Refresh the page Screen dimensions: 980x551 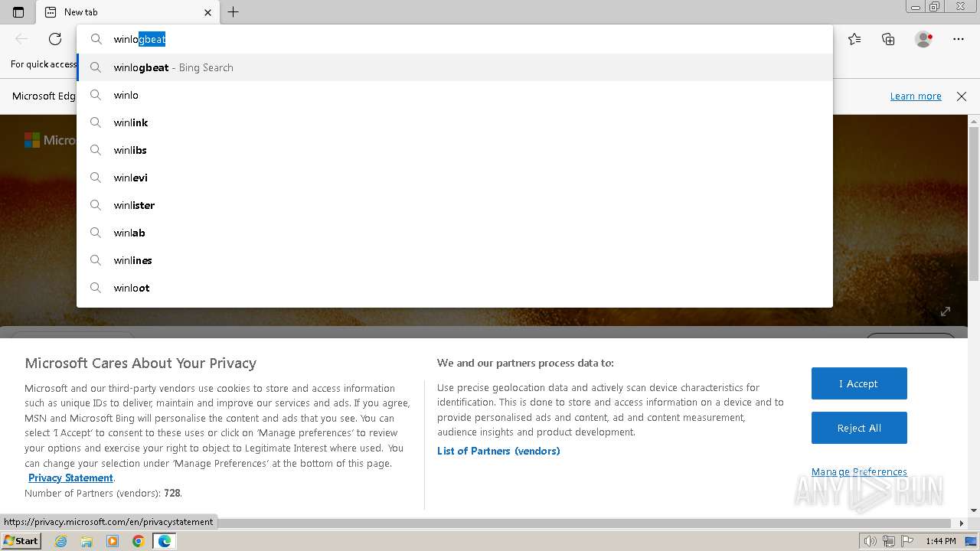[x=55, y=39]
